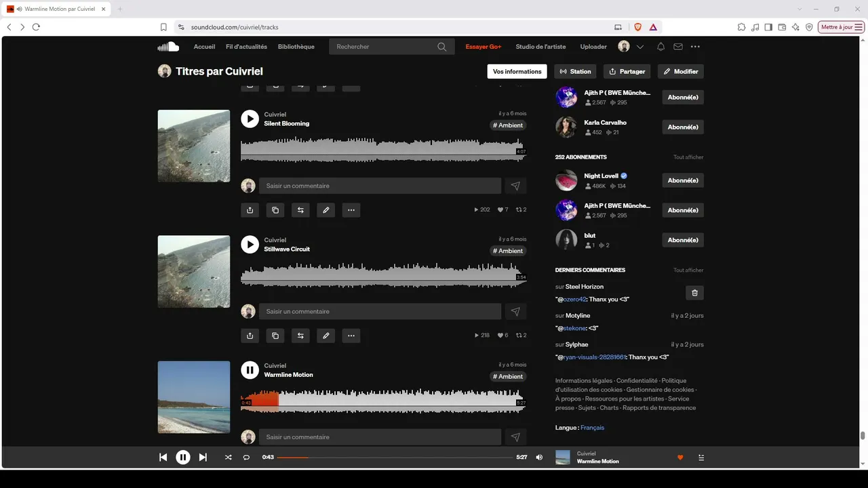The image size is (868, 488).
Task: Repost the Stillwave Circuit track
Action: pyautogui.click(x=300, y=335)
